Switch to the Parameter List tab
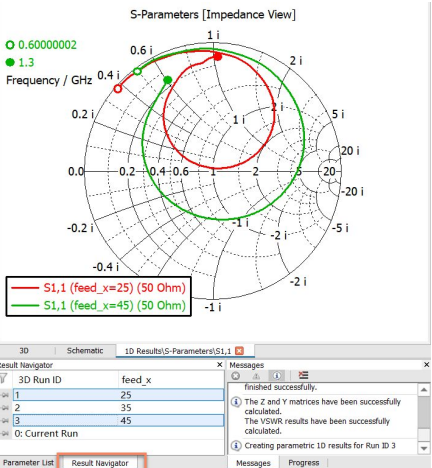Viewport: 432px width, 468px height. 29,463
